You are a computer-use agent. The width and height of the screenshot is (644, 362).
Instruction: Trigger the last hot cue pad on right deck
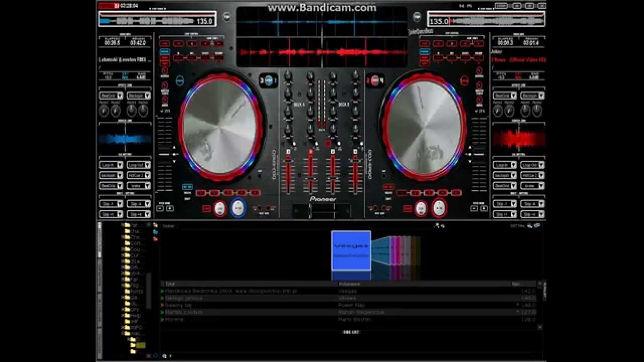[x=456, y=193]
